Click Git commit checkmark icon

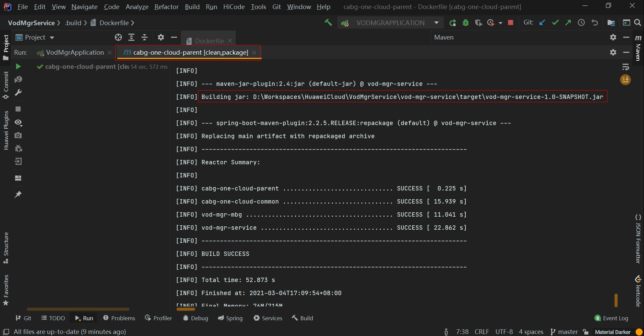click(x=555, y=23)
